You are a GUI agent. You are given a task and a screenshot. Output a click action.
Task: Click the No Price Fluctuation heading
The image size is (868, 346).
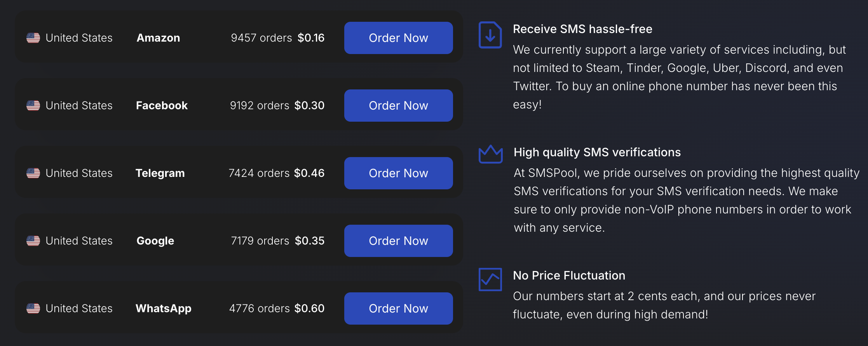click(569, 276)
